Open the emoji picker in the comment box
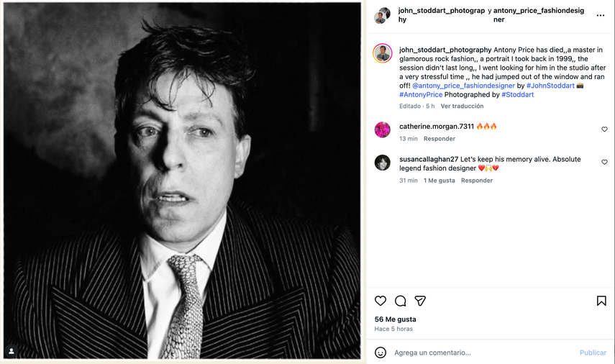The height and width of the screenshot is (364, 615). tap(381, 352)
